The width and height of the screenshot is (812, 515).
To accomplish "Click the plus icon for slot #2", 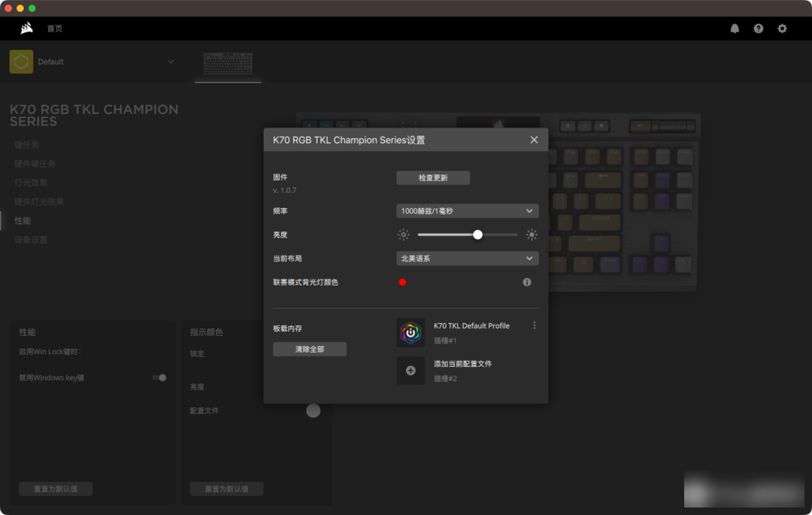I will point(411,371).
